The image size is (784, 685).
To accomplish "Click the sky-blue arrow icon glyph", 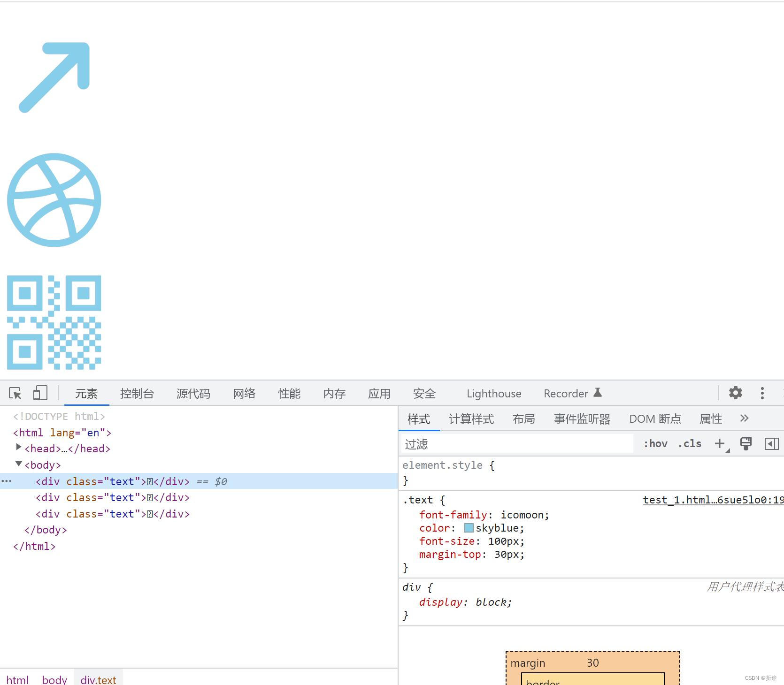I will pyautogui.click(x=54, y=77).
